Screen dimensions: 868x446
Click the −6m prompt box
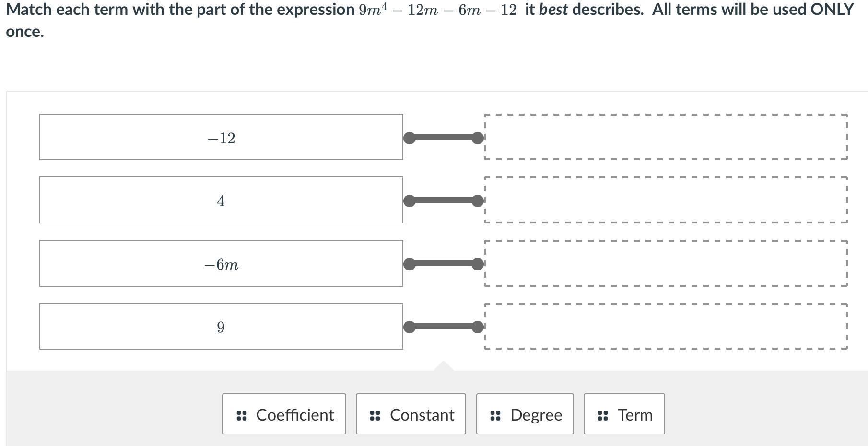coord(221,263)
